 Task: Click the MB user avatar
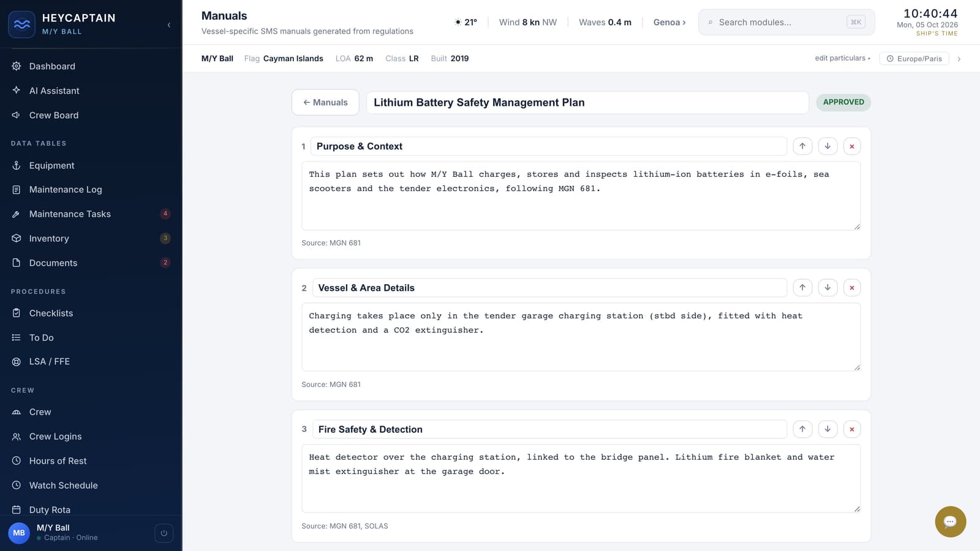tap(19, 533)
